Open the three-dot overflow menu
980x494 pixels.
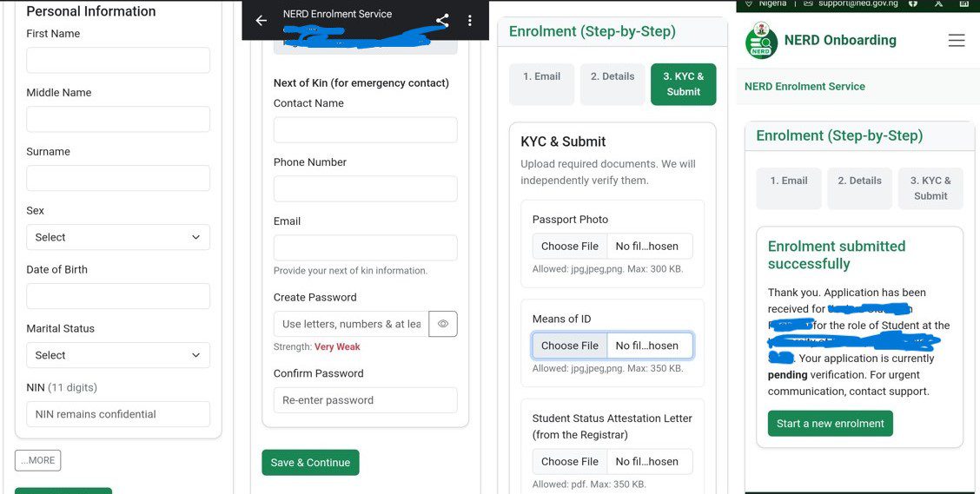(x=470, y=20)
